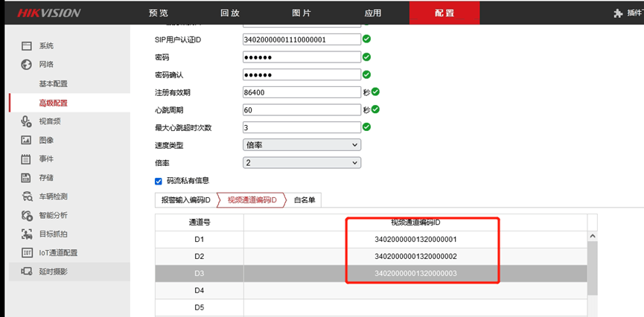The image size is (644, 317).
Task: Click ID cell 34020000001320000003
Action: pos(415,274)
